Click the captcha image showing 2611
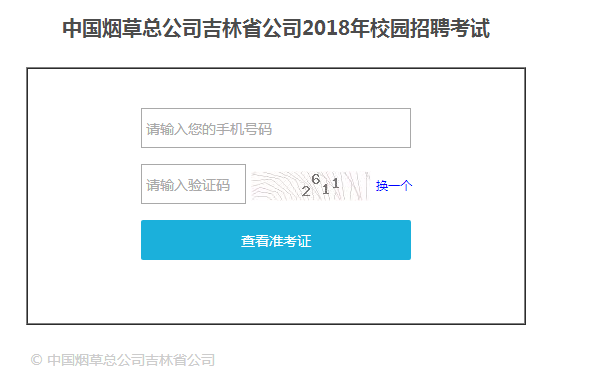Viewport: 597px width, 379px height. tap(311, 186)
